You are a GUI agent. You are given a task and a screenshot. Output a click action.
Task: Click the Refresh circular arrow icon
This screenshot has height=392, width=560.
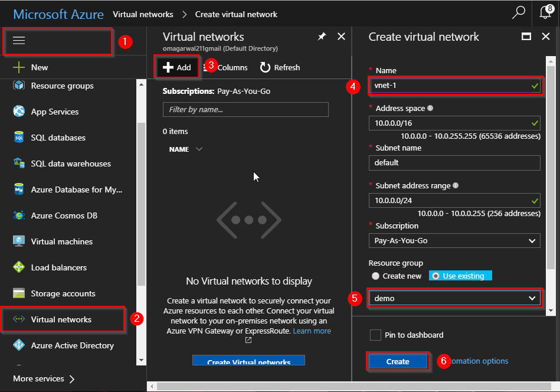(x=265, y=67)
